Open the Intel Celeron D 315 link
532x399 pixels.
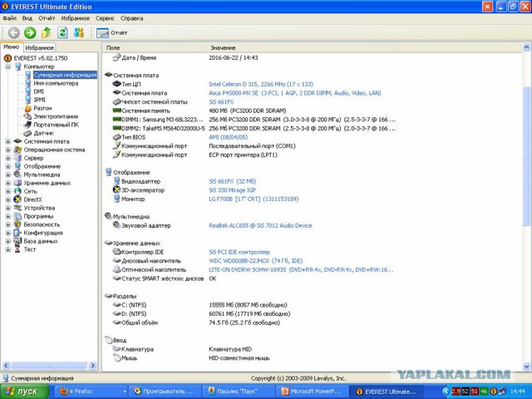click(x=261, y=84)
